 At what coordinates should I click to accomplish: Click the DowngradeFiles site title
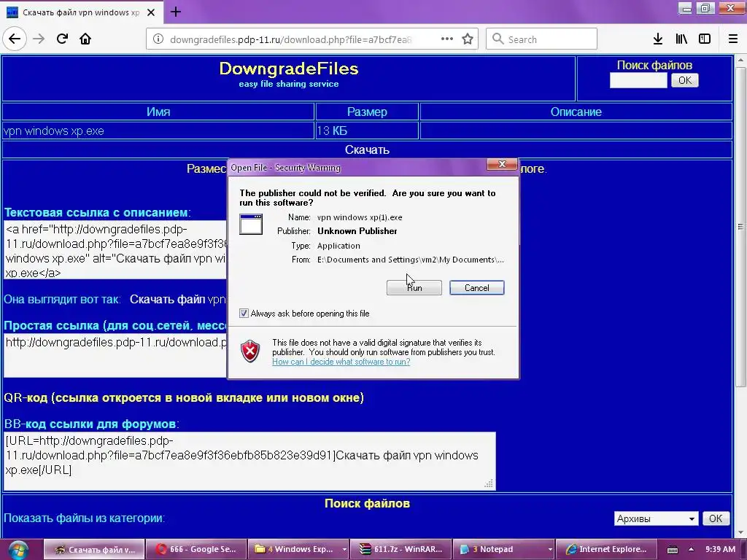(x=289, y=69)
